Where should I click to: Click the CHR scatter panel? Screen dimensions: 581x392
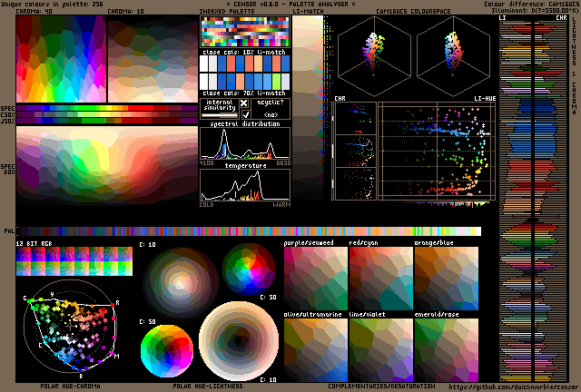tap(355, 152)
